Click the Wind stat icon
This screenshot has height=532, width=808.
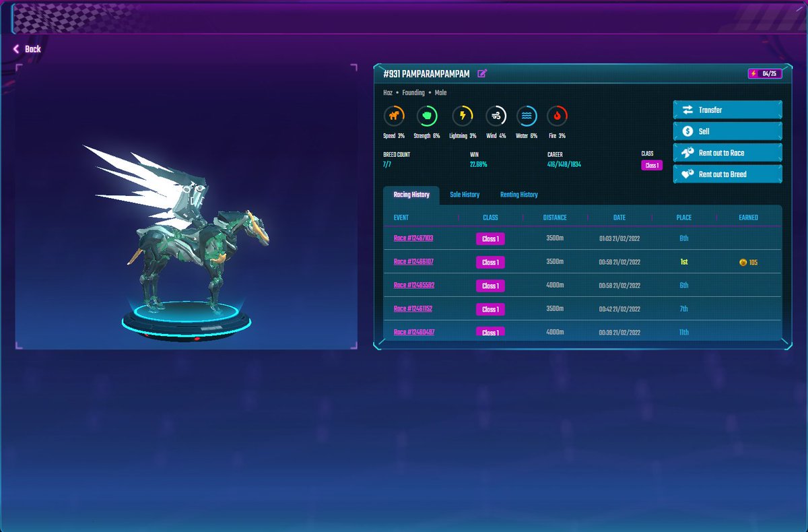pyautogui.click(x=496, y=116)
